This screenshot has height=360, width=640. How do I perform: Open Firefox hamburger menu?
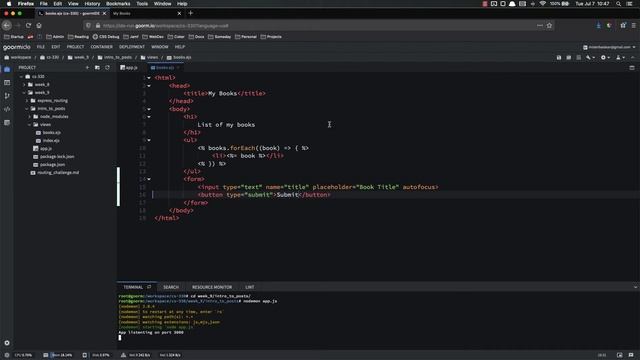tap(633, 25)
